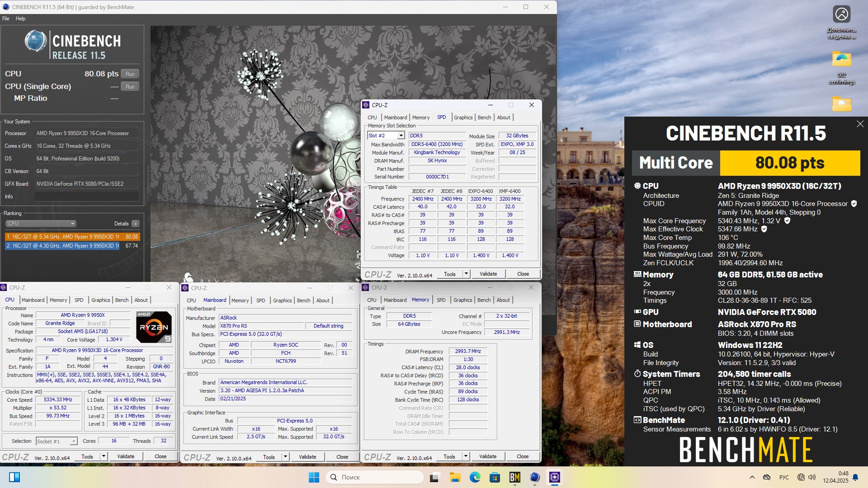Open Tools dropdown arrow in Mainboard window
The height and width of the screenshot is (488, 868).
[x=285, y=457]
